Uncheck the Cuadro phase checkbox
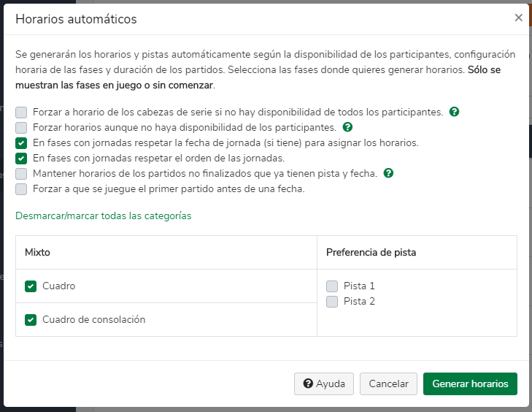Image resolution: width=532 pixels, height=412 pixels. (x=31, y=286)
